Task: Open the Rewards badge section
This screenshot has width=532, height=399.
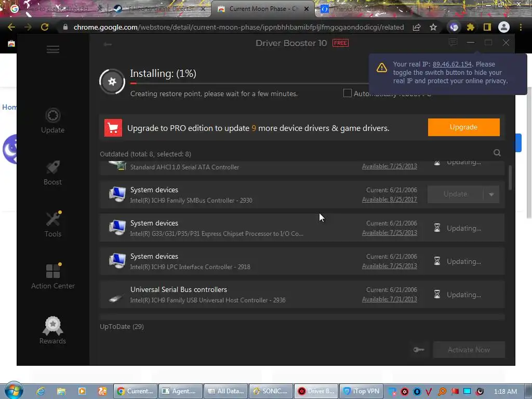Action: 52,330
